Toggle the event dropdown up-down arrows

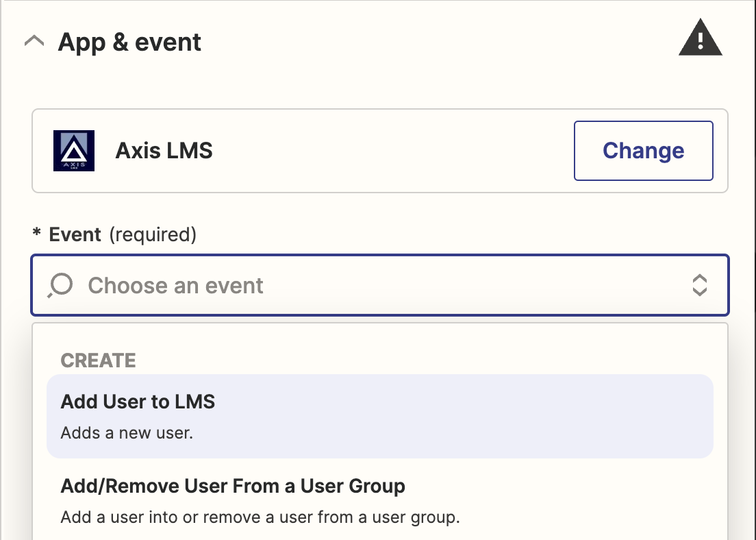pos(699,285)
